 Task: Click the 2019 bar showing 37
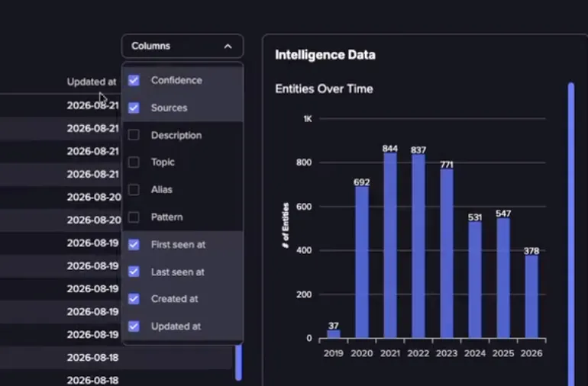tap(334, 334)
